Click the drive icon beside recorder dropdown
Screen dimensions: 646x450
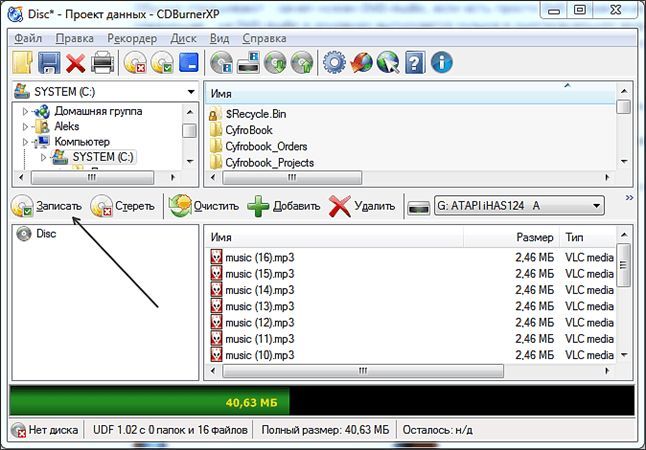[x=419, y=207]
